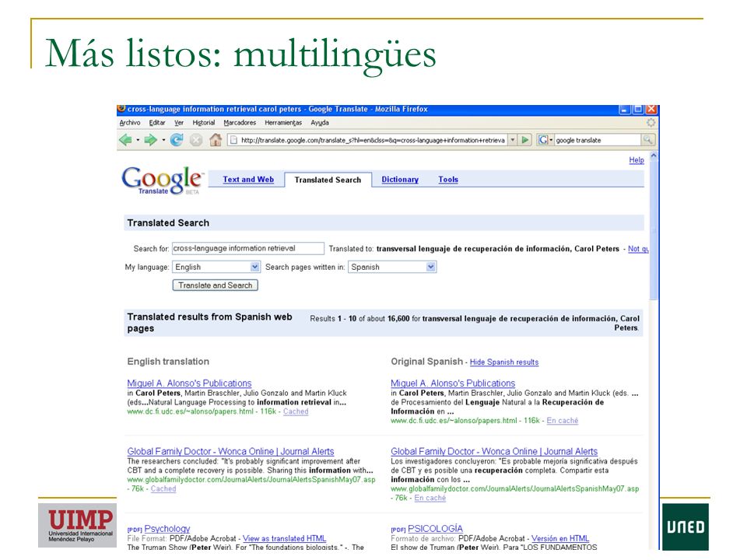This screenshot has width=747, height=560.
Task: Click the stop loading icon
Action: [196, 140]
